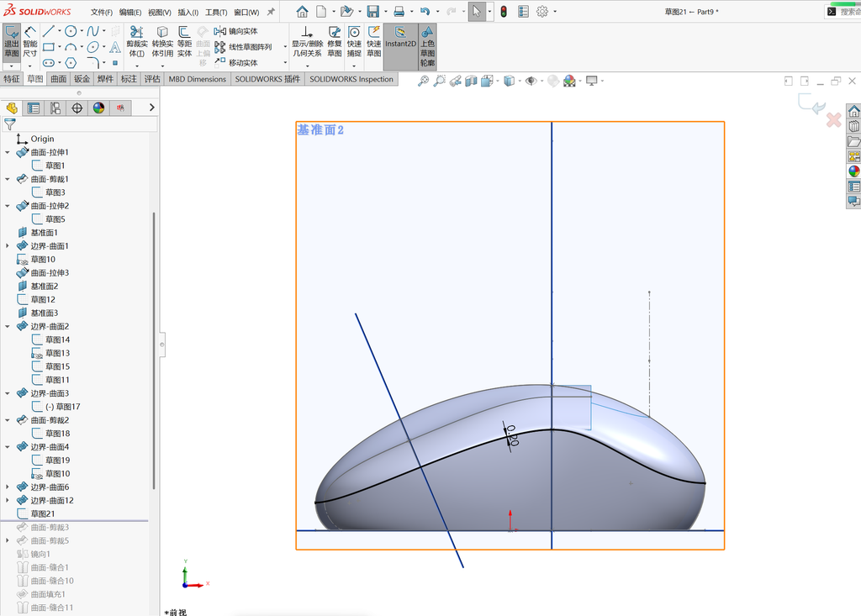Expand the 边界-曲面12 tree node
This screenshot has width=861, height=616.
[8, 500]
